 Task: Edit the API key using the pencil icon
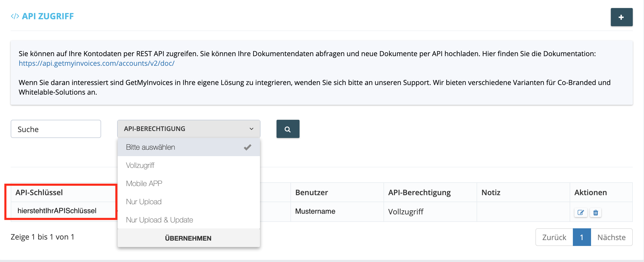pos(581,212)
